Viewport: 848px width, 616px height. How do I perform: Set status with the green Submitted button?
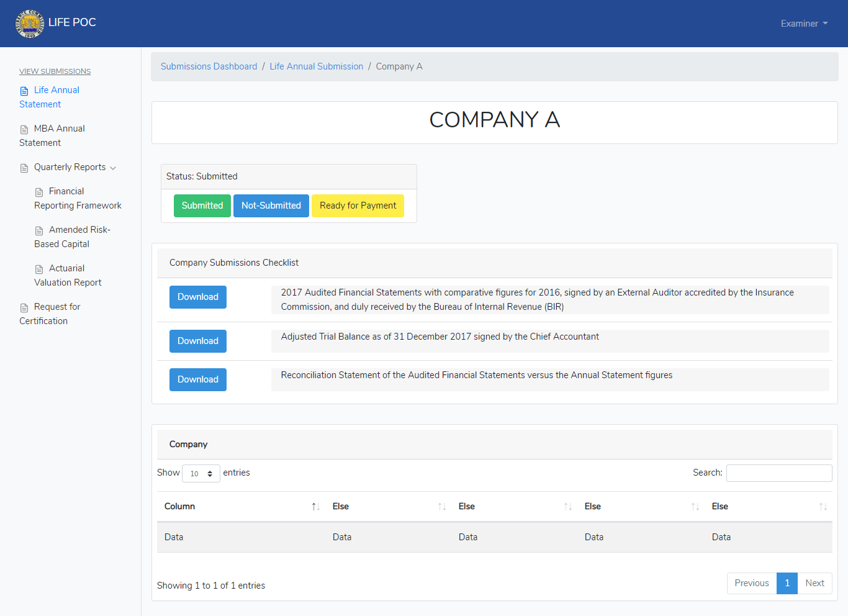pyautogui.click(x=202, y=206)
